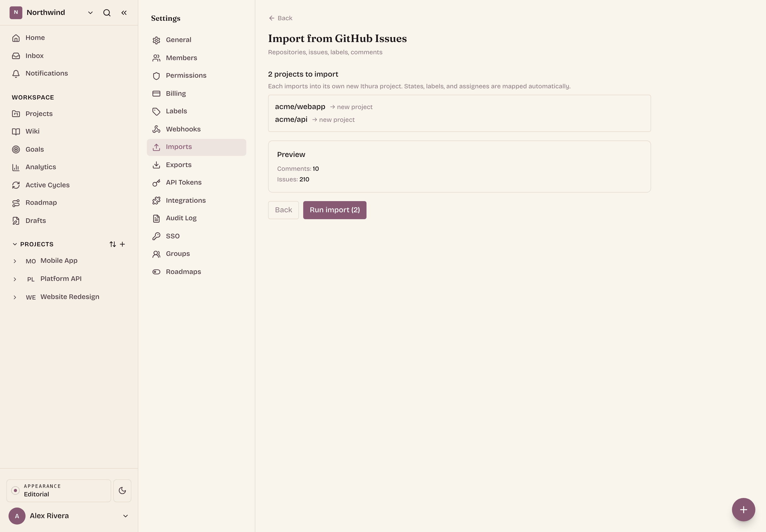Collapse the sidebar with double-chevron icon
Image resolution: width=766 pixels, height=532 pixels.
click(x=124, y=13)
